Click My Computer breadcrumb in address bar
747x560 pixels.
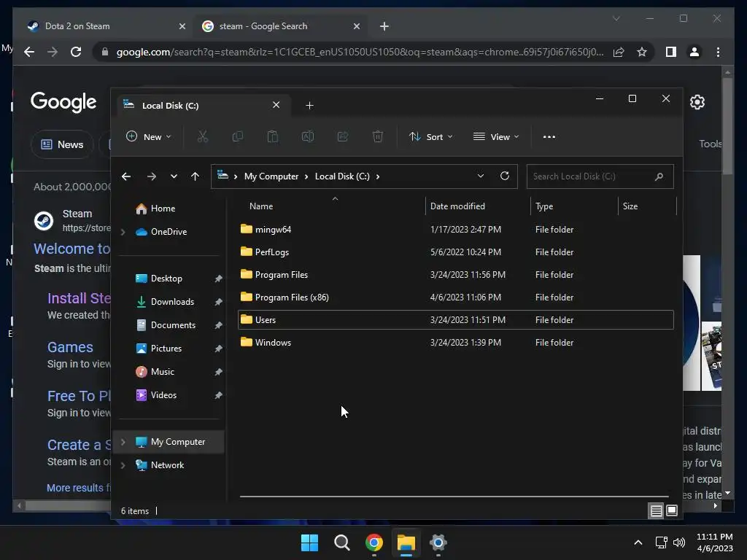[271, 176]
